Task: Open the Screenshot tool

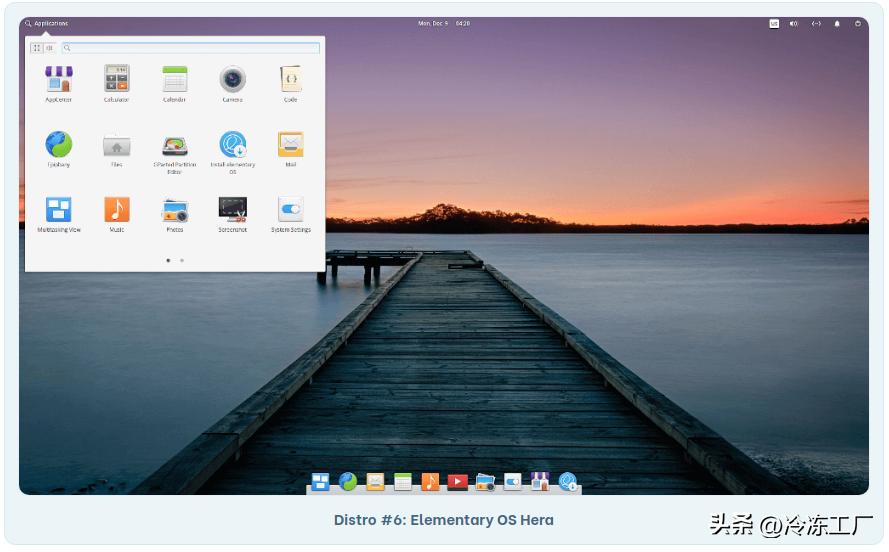Action: [x=232, y=214]
